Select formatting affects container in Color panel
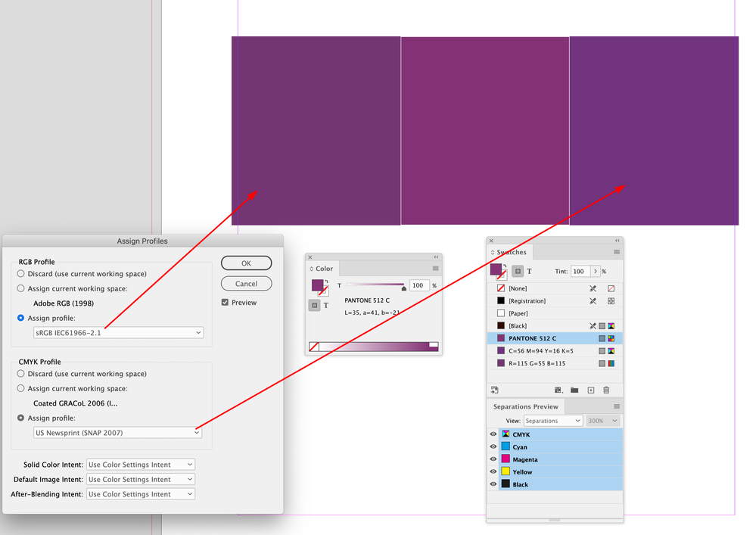Screen dimensions: 756x535 coord(314,305)
